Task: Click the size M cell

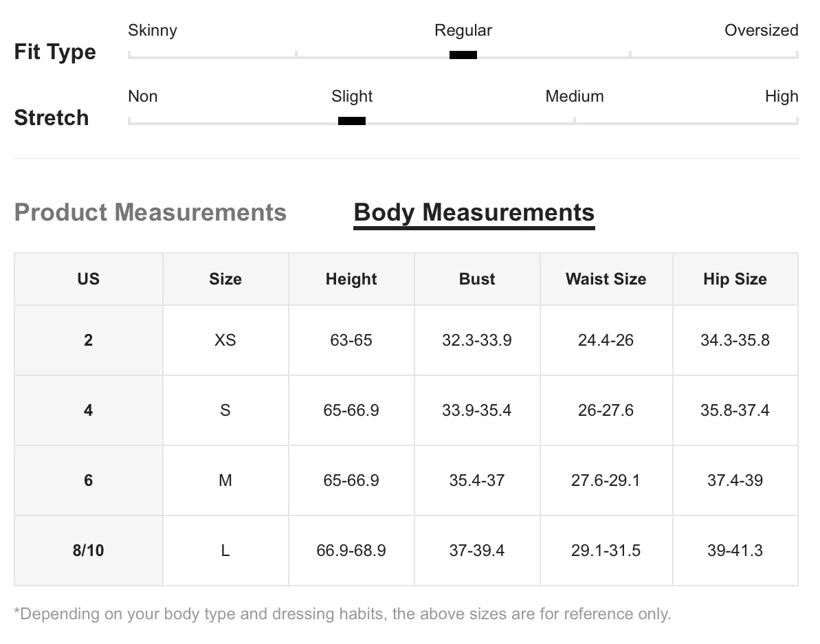Action: (225, 480)
